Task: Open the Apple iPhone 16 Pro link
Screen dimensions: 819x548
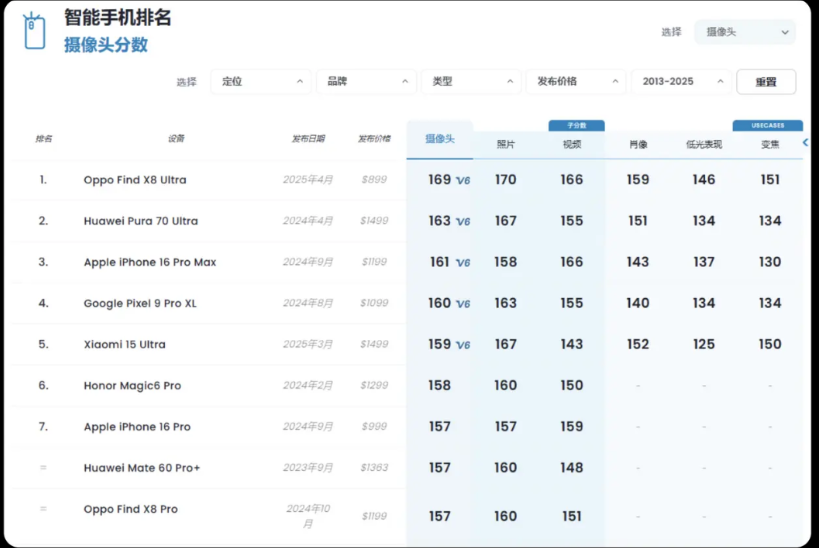Action: tap(137, 427)
